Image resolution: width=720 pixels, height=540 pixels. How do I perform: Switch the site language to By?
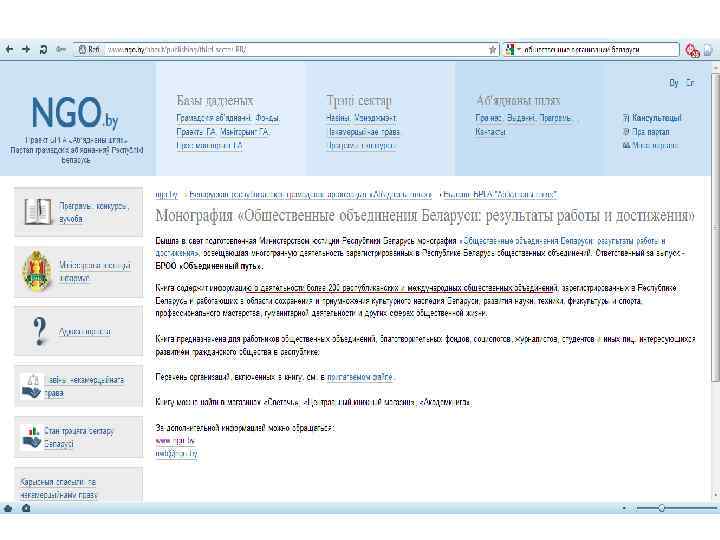tap(674, 83)
